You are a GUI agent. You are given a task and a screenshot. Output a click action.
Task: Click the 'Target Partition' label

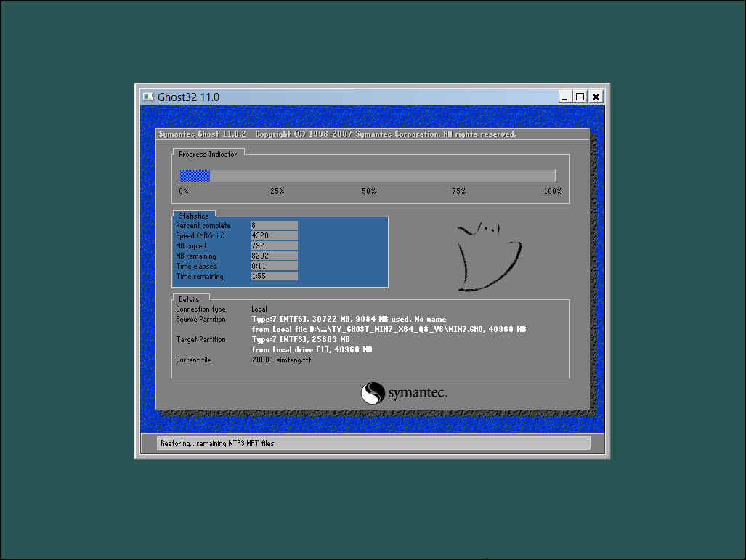(200, 340)
